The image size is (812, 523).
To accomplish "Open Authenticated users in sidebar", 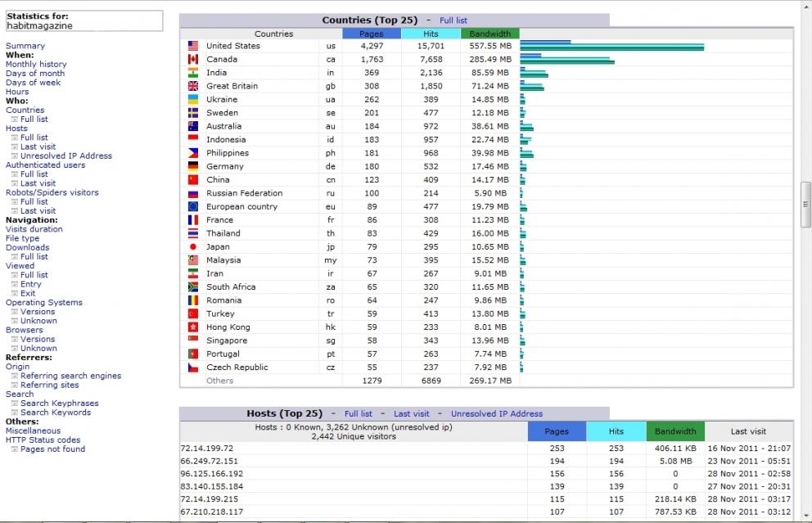I will pyautogui.click(x=46, y=165).
